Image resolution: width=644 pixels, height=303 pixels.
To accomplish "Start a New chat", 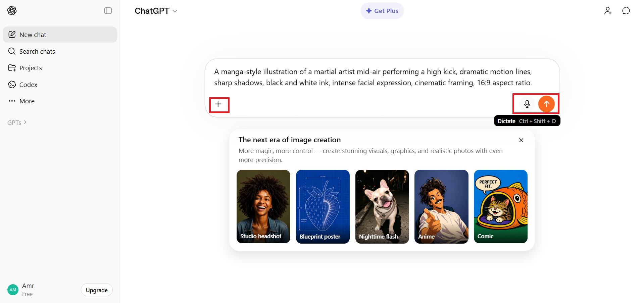I will 60,35.
